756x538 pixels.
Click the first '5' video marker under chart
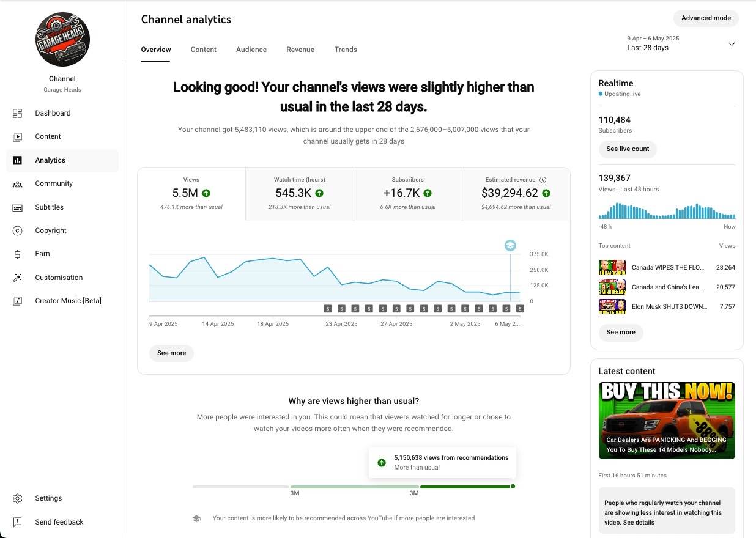(x=328, y=309)
